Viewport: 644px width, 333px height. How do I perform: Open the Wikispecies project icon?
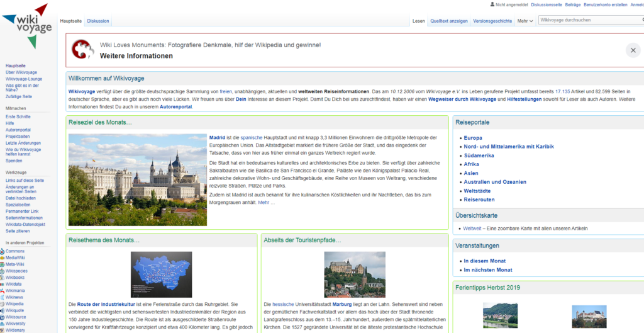click(2, 271)
